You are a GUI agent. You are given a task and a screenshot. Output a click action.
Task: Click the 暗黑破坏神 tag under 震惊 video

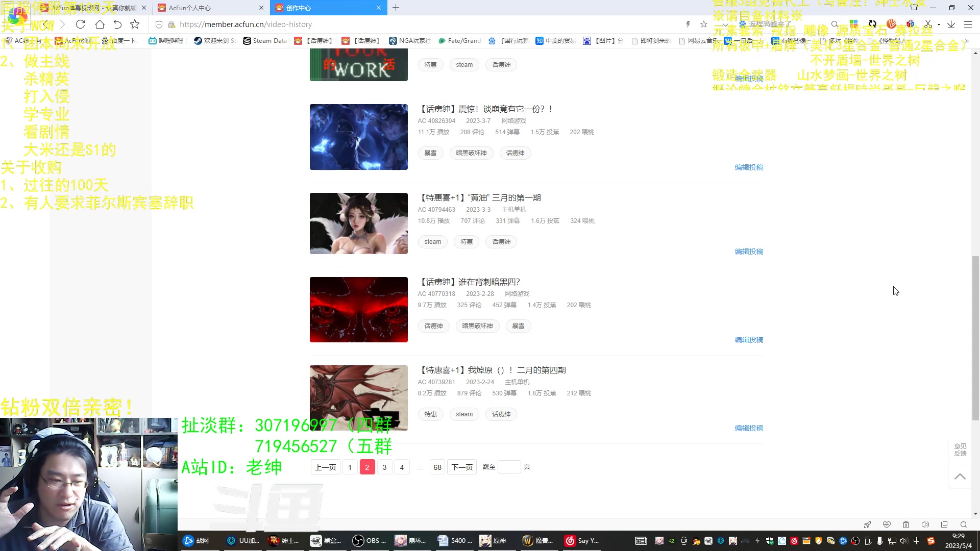tap(471, 153)
